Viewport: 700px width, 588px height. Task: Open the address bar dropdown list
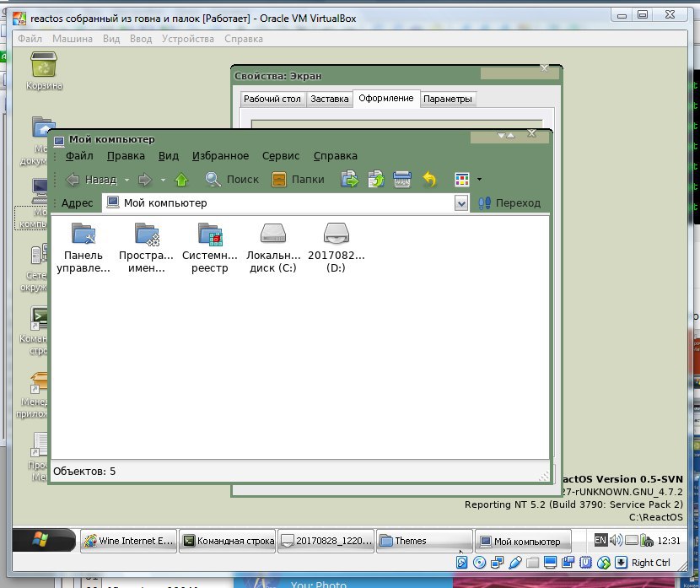461,203
